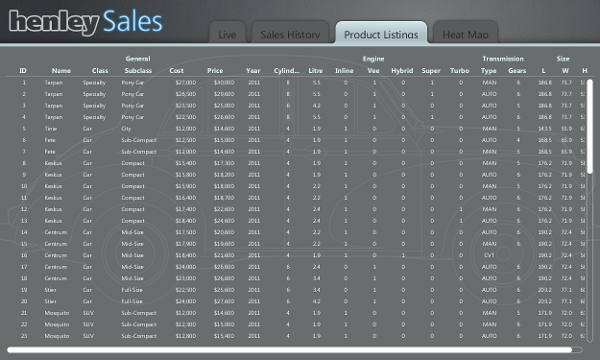This screenshot has height=360, width=600.
Task: Open the Heat Map tab
Action: pos(465,32)
